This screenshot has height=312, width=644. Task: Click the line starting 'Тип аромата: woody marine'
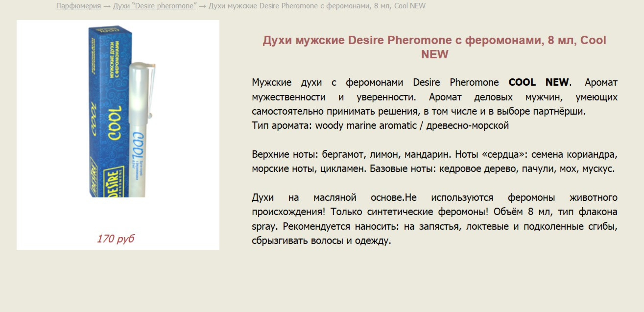[x=381, y=125]
